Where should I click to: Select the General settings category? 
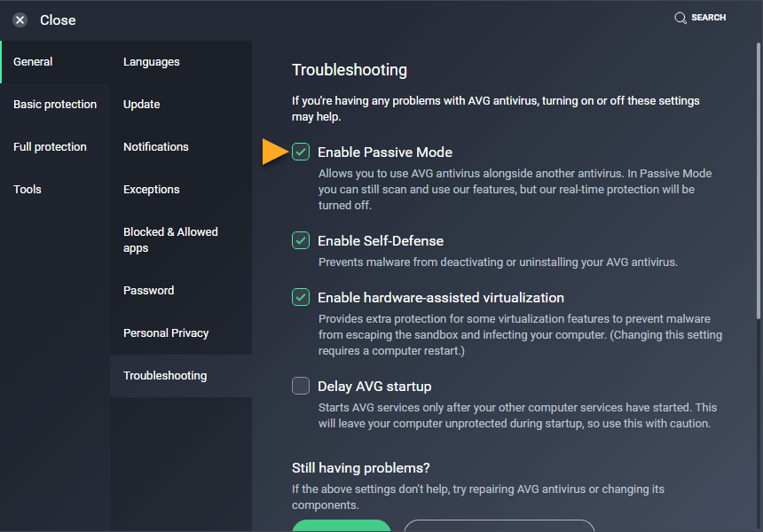tap(55, 62)
